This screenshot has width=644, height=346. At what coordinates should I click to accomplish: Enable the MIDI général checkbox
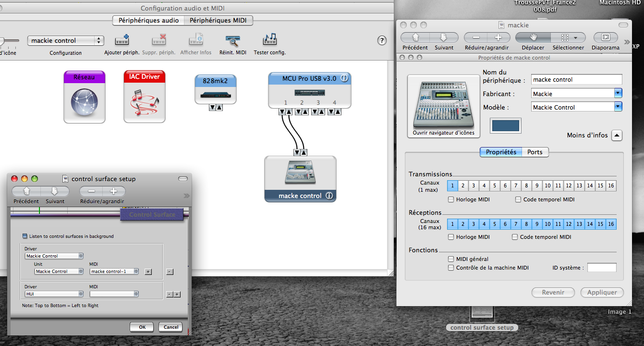click(x=451, y=259)
